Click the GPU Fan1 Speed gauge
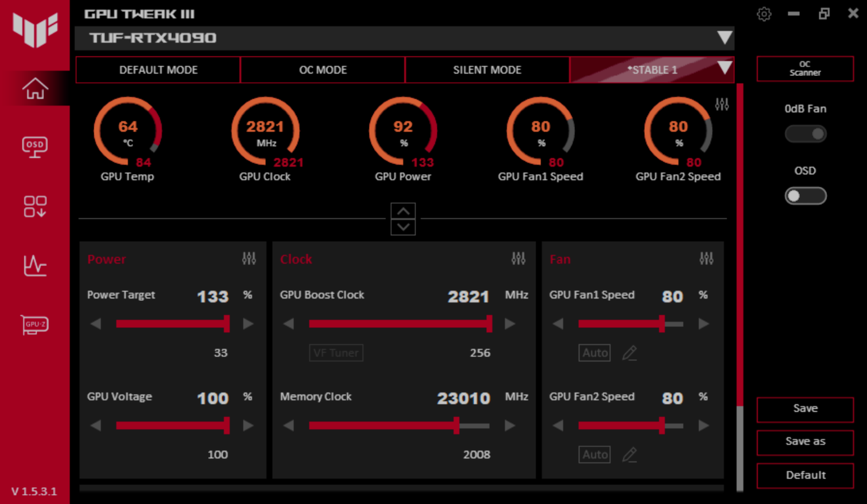The width and height of the screenshot is (867, 504). (541, 132)
